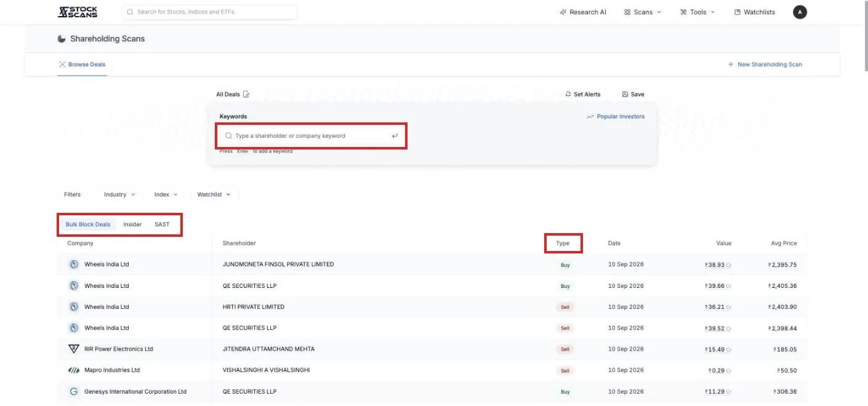Click the Shareholding Scans pie icon
Image resolution: width=868 pixels, height=406 pixels.
[x=62, y=39]
